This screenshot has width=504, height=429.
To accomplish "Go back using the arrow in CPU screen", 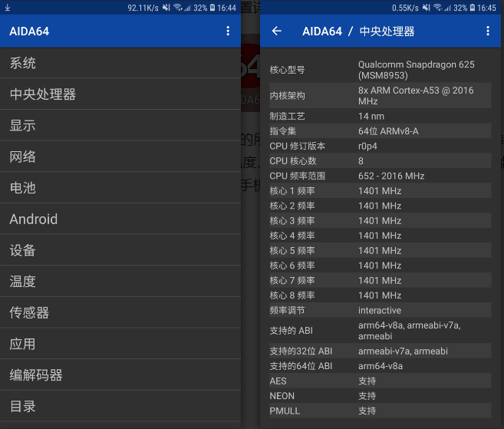I will (276, 31).
